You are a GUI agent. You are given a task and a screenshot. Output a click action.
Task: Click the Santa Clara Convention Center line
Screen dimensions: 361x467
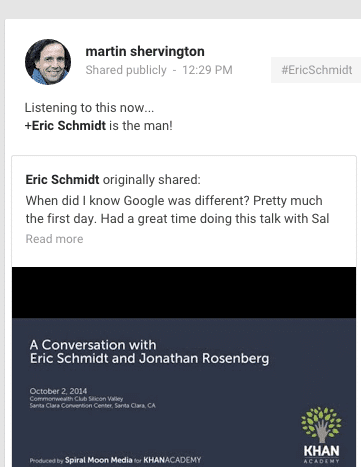pos(93,406)
